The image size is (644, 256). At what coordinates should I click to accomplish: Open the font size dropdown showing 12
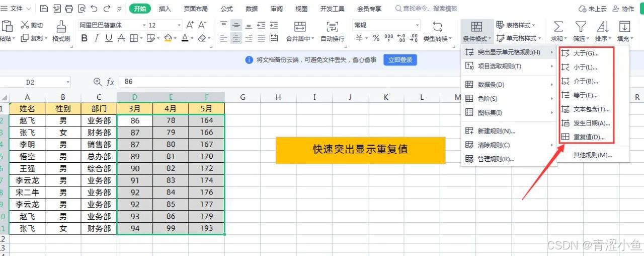coord(179,25)
